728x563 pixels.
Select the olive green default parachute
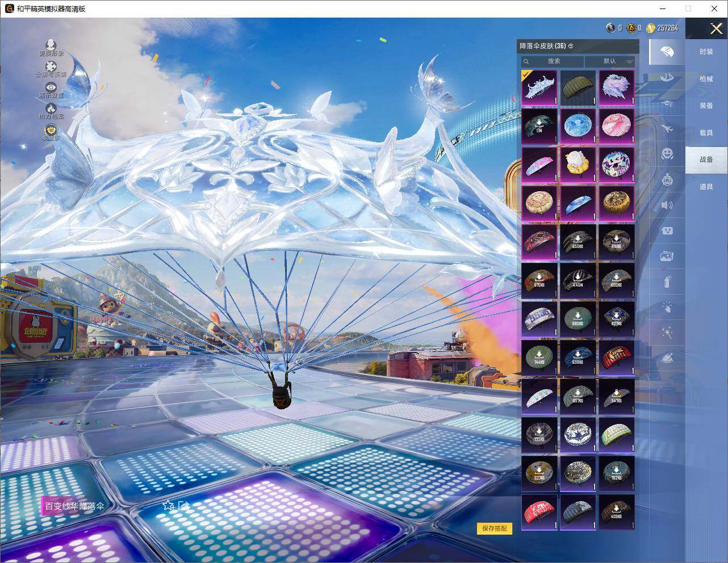click(x=578, y=88)
